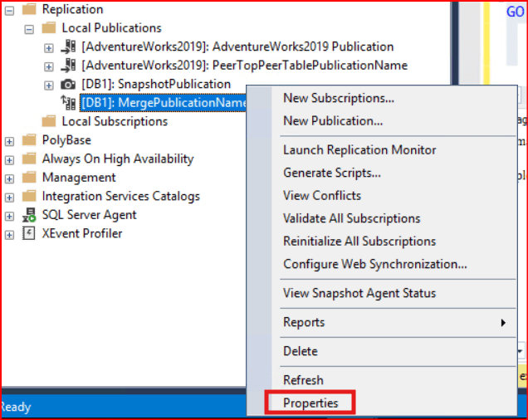Click Reinitialize All Subscriptions
Viewport: 528px width, 420px height.
359,242
